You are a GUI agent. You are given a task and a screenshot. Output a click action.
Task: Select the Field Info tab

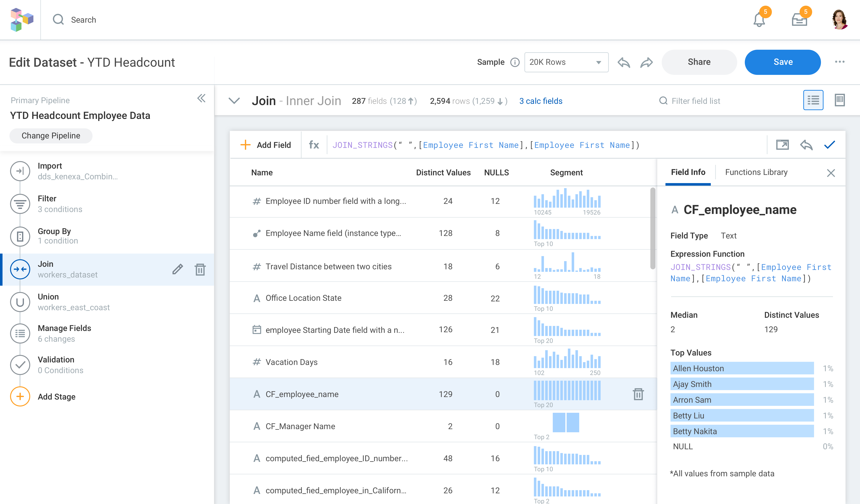pyautogui.click(x=688, y=172)
